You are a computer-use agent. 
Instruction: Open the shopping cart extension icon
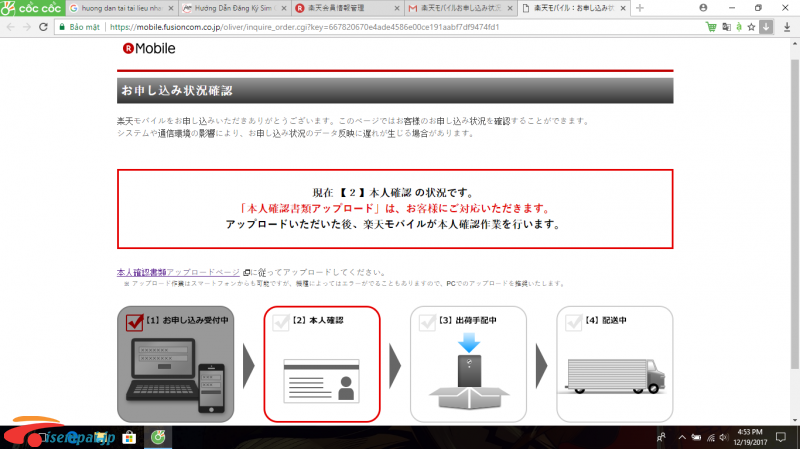(x=711, y=27)
